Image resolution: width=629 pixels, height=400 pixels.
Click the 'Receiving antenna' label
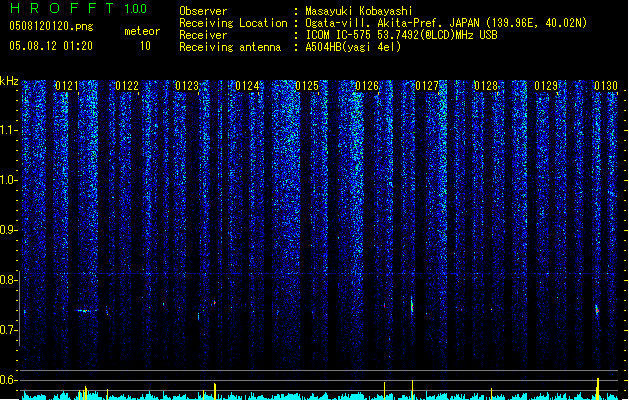[230, 47]
